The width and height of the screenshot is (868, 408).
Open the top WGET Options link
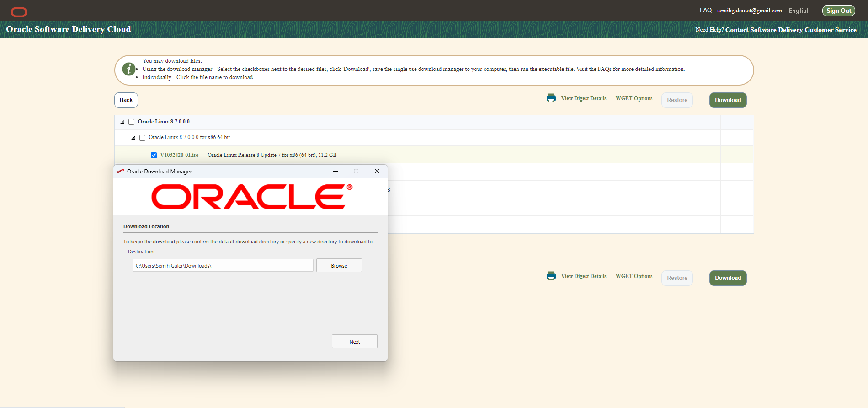point(634,98)
